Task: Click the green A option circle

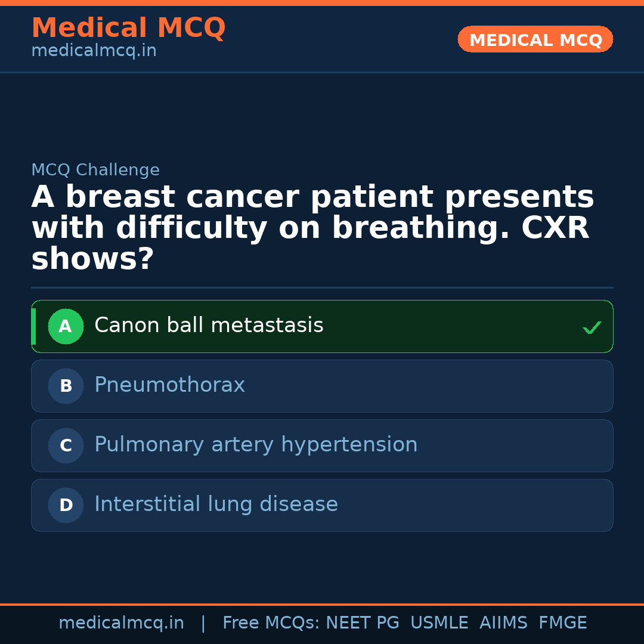Action: point(66,326)
